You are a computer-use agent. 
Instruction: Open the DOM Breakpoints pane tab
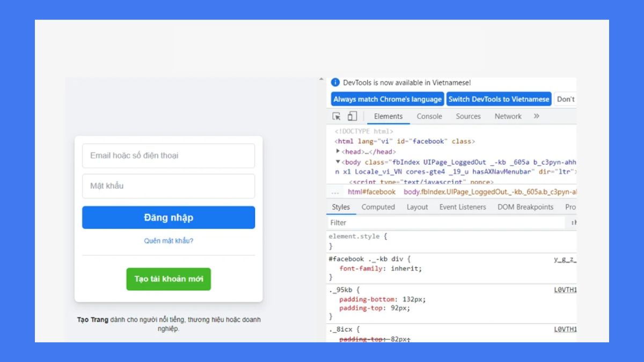click(x=525, y=207)
